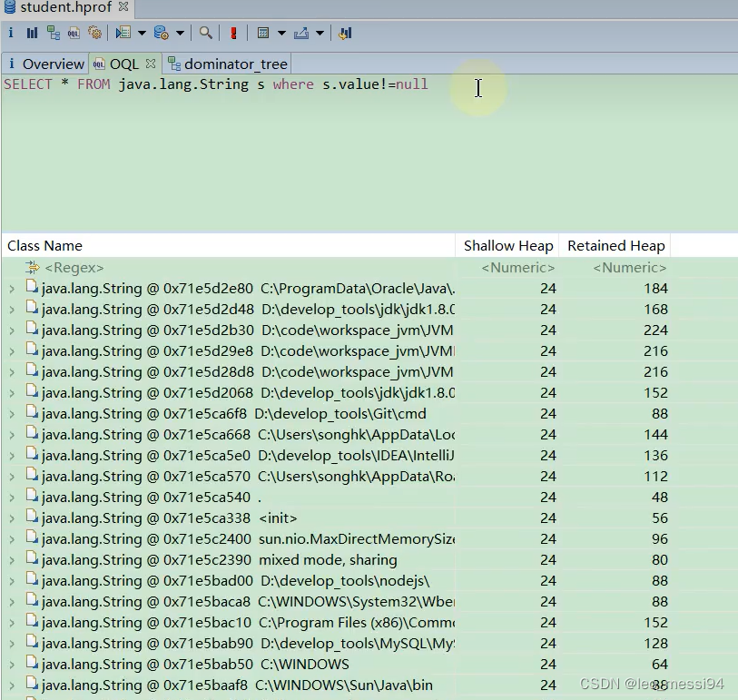Click the retained heap value 112
The image size is (738, 700).
pyautogui.click(x=655, y=477)
